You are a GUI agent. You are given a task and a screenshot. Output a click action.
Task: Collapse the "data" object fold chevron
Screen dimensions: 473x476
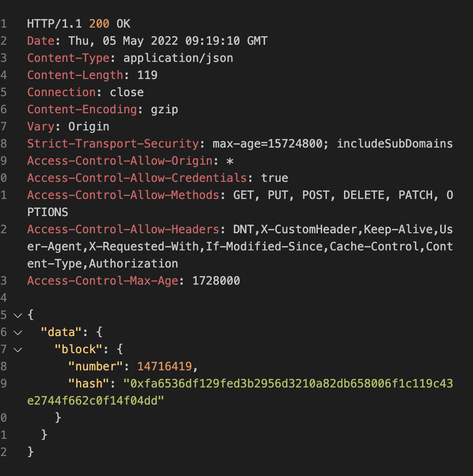[x=18, y=333]
